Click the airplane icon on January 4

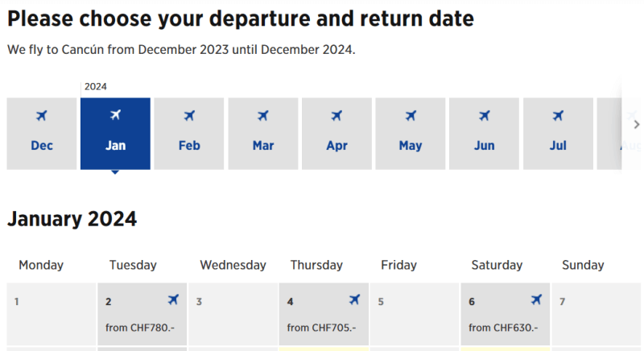tap(354, 299)
